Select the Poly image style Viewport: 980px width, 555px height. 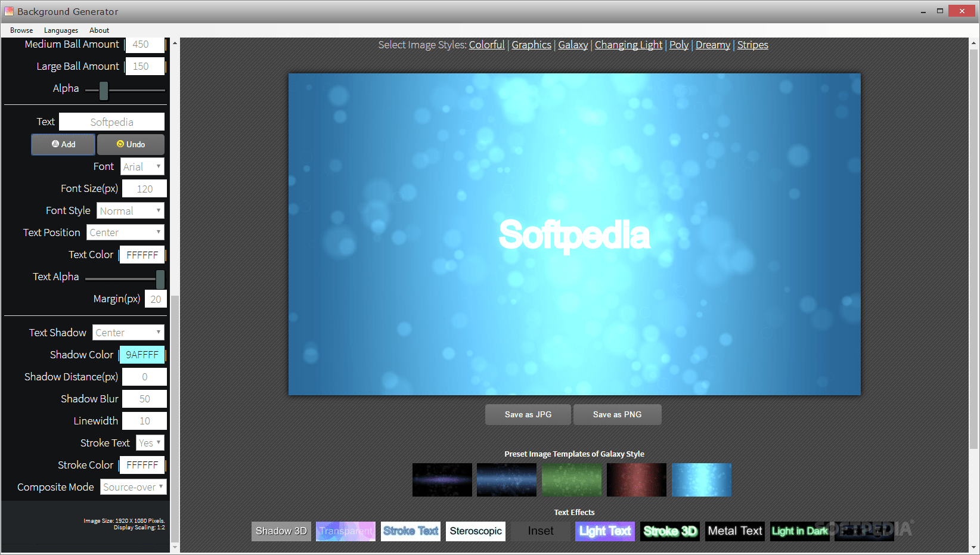(x=679, y=45)
